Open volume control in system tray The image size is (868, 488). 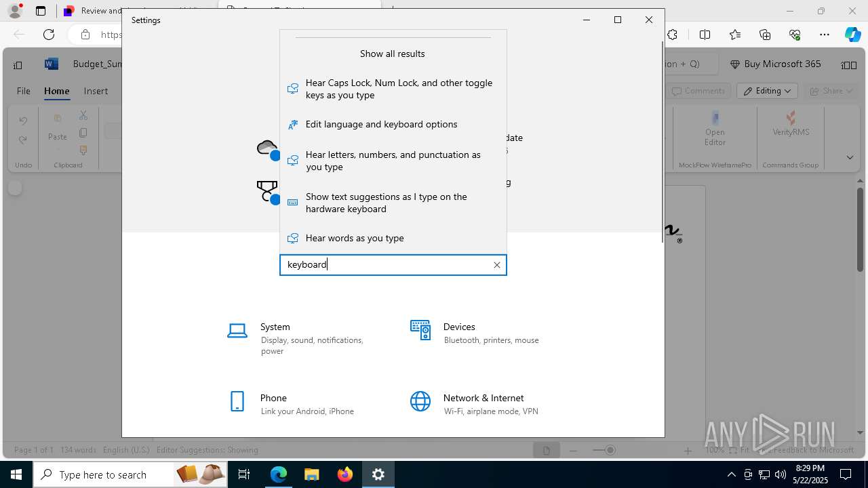coord(780,474)
